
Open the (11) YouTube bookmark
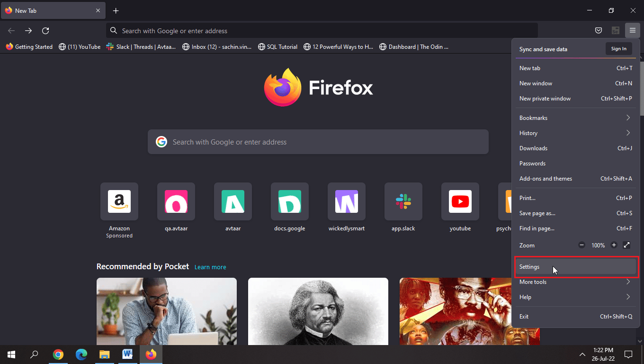click(x=80, y=46)
